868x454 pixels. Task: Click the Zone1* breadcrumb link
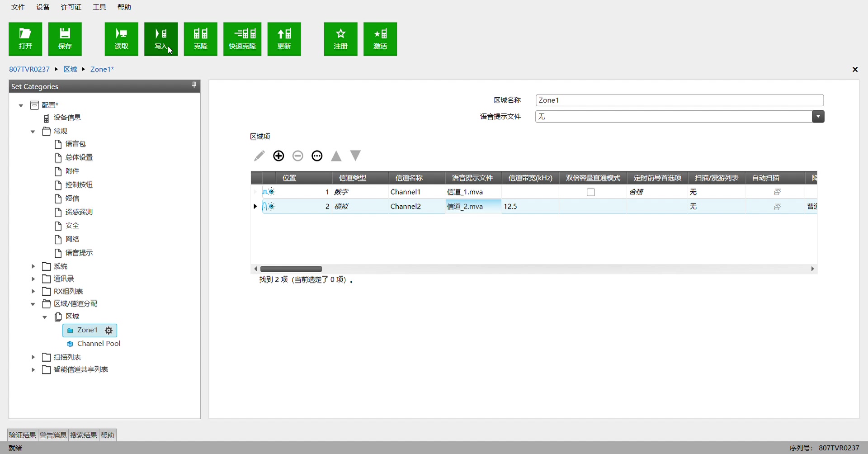click(102, 69)
